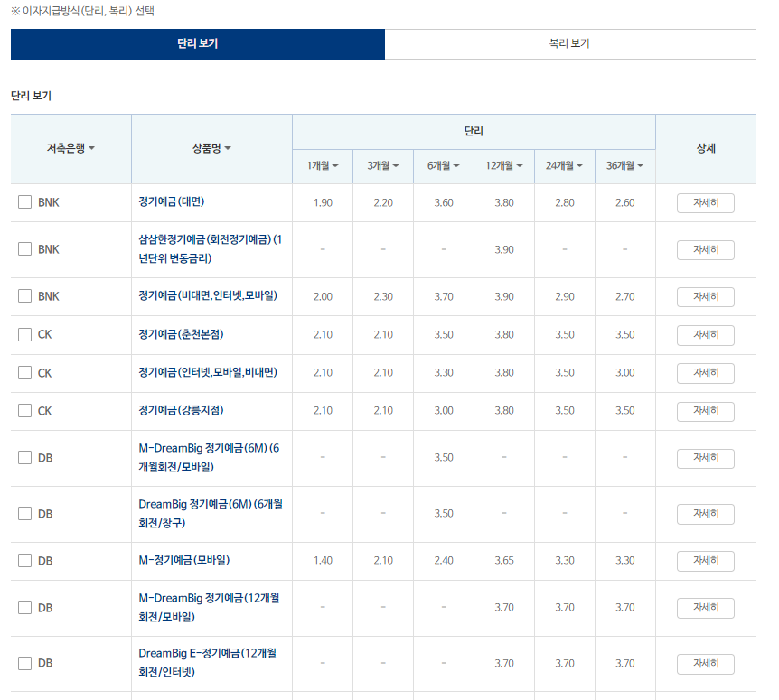This screenshot has width=779, height=700.
Task: Open the 36개월 sort dropdown
Action: click(625, 166)
